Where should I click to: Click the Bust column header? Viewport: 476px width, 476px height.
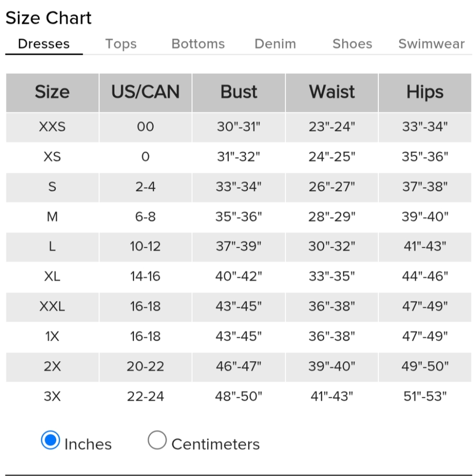238,93
